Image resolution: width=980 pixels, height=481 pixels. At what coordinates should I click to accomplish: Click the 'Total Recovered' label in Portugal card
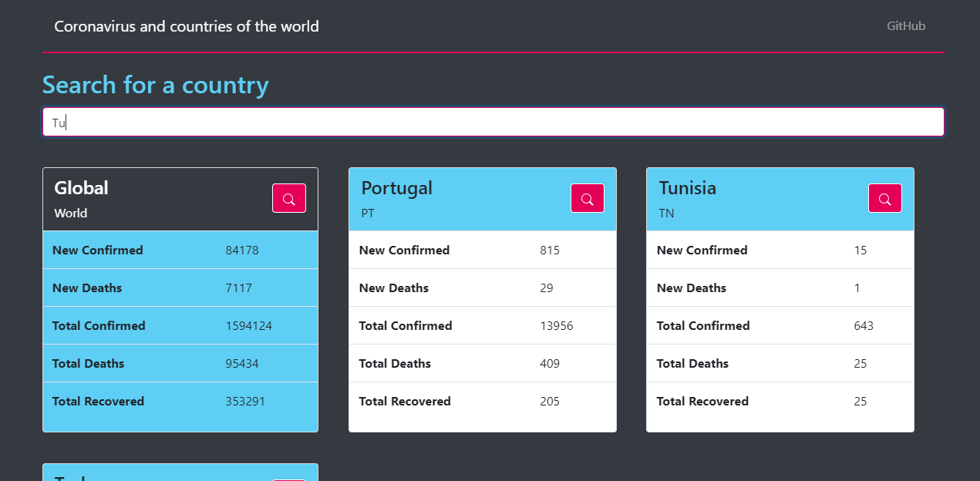point(405,402)
